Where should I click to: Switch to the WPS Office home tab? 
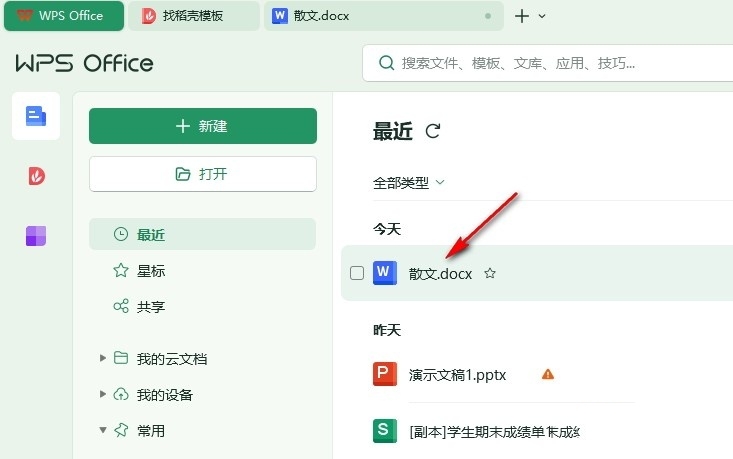[64, 16]
